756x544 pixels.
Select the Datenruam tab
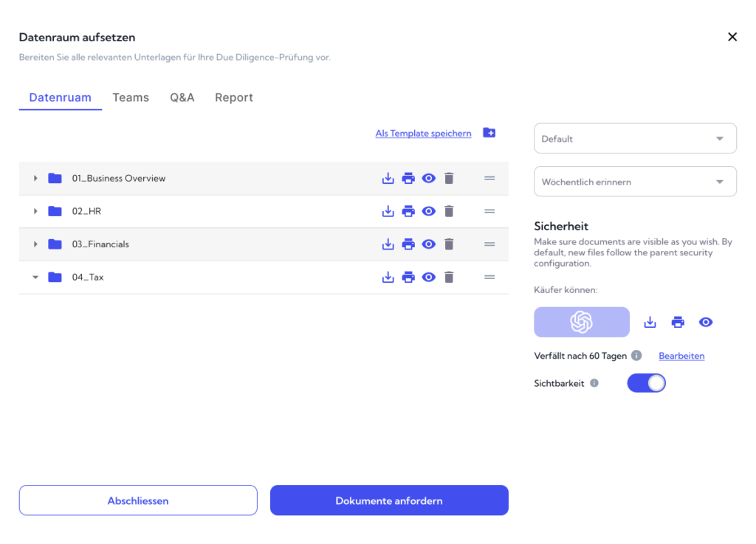(61, 97)
